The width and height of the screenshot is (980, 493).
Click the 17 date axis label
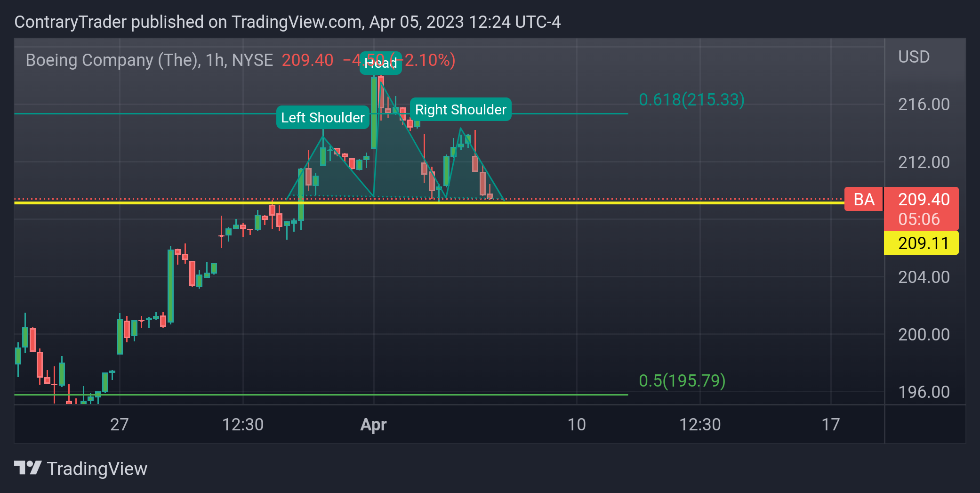tap(831, 425)
